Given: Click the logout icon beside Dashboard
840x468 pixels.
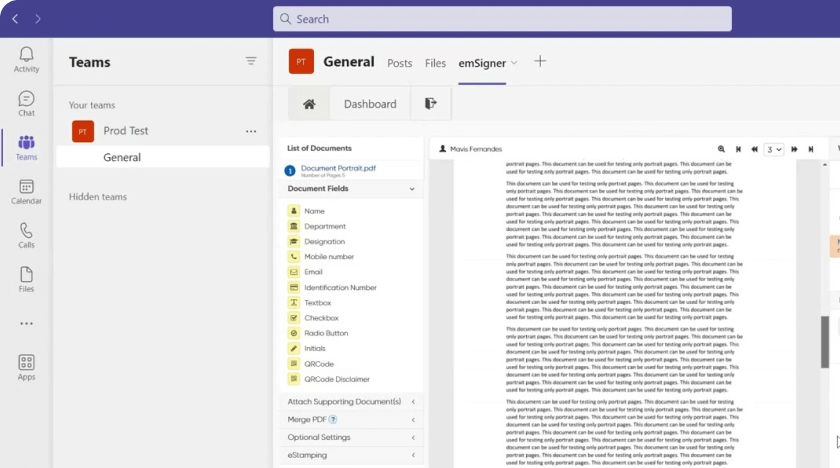Looking at the screenshot, I should coord(431,104).
